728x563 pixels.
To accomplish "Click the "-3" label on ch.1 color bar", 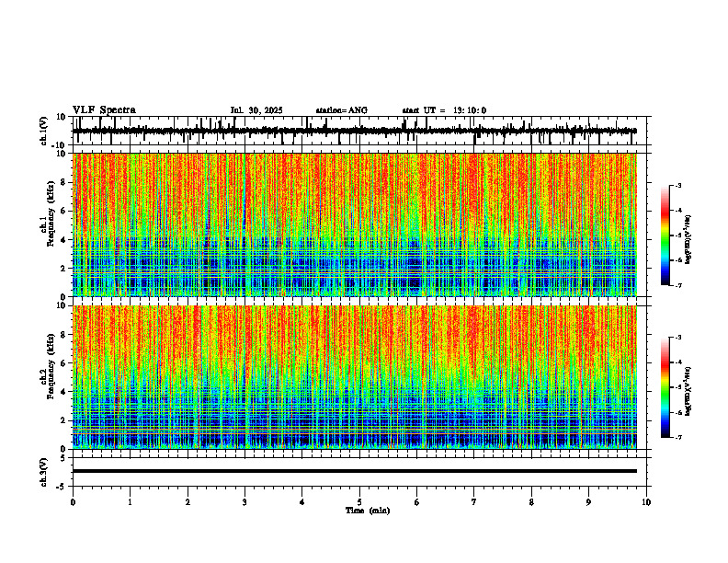I will [x=678, y=185].
